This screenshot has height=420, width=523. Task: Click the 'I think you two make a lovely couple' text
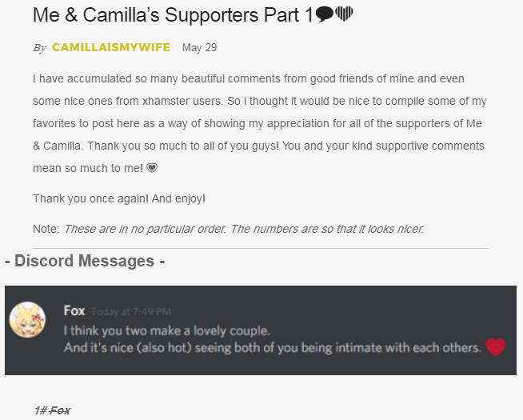pos(167,330)
